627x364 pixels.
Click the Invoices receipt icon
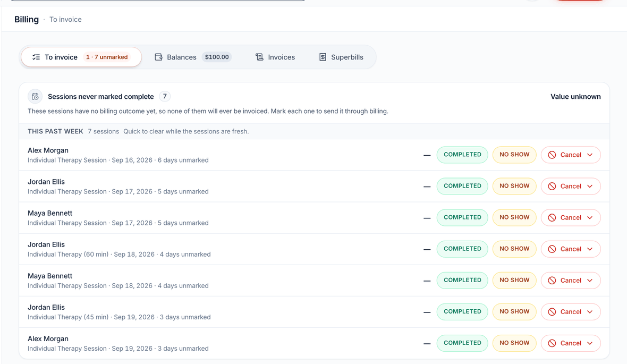(x=259, y=57)
